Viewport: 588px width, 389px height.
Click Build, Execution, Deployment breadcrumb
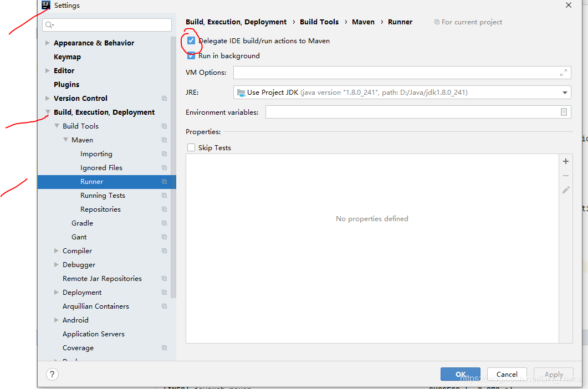pos(236,22)
